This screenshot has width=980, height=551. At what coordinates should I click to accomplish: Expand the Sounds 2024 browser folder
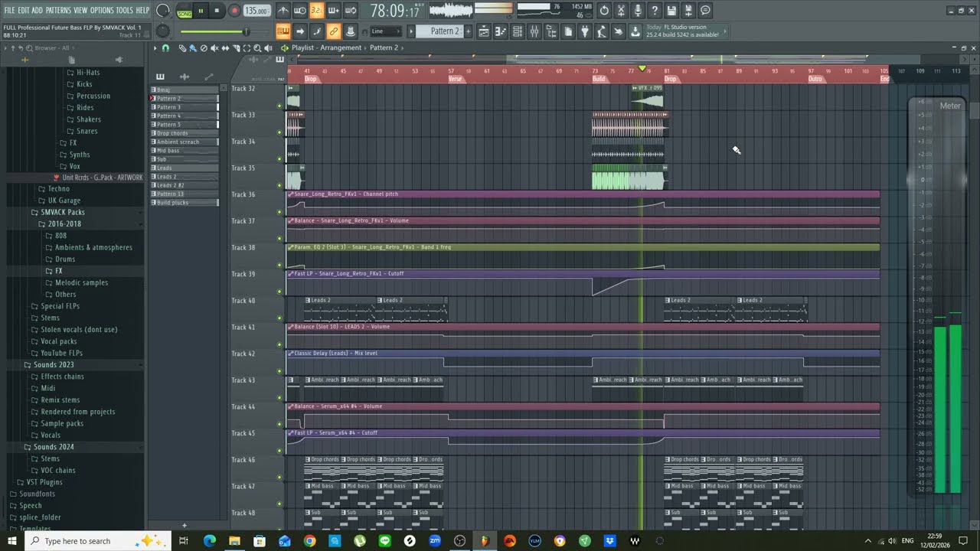[x=54, y=447]
